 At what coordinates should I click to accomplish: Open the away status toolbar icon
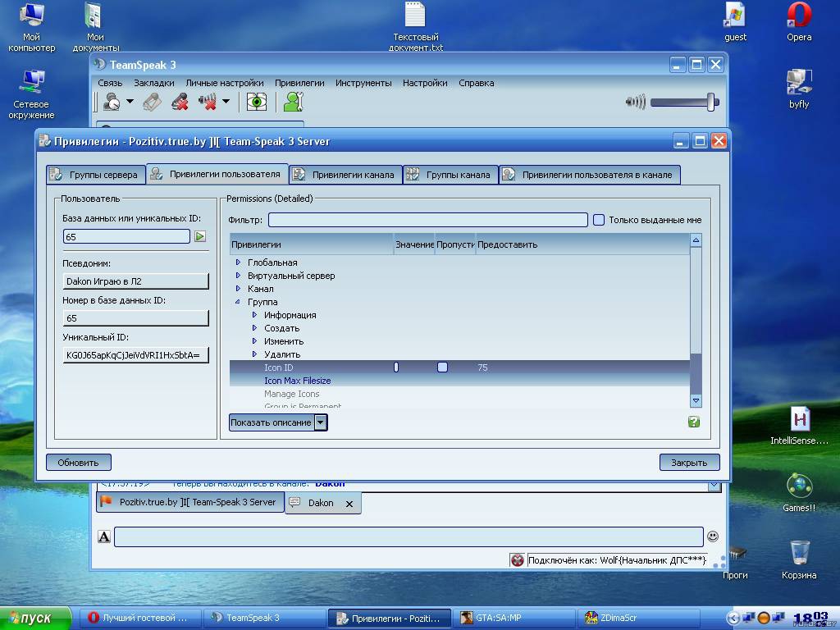click(112, 101)
